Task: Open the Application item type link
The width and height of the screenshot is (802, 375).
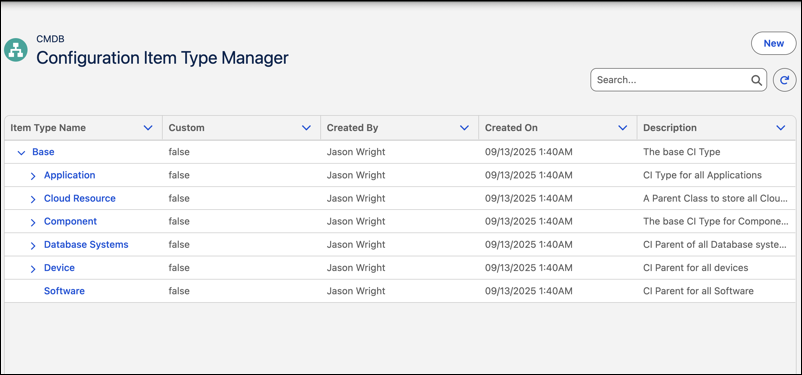Action: (70, 175)
